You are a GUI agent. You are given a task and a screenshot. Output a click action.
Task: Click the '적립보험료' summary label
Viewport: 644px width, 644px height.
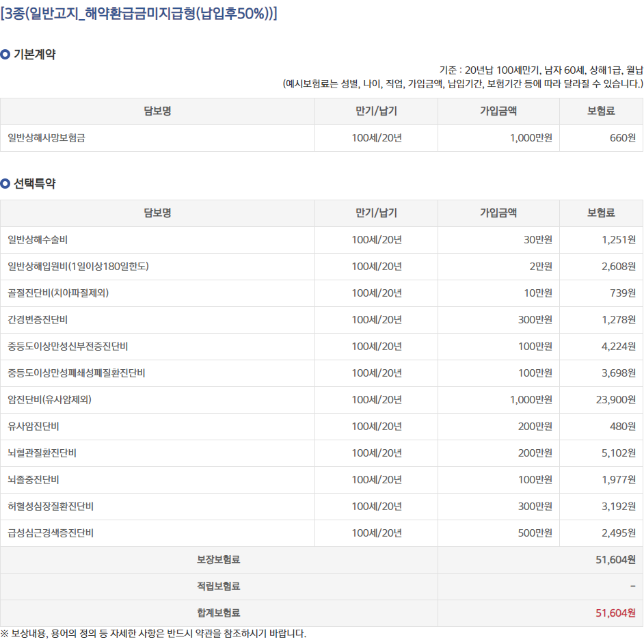[x=219, y=587]
